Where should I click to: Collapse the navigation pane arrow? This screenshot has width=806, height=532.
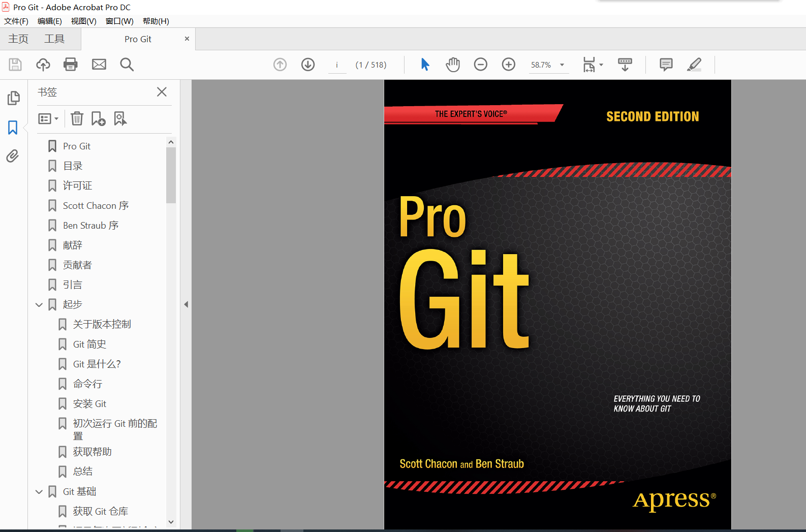coord(186,304)
